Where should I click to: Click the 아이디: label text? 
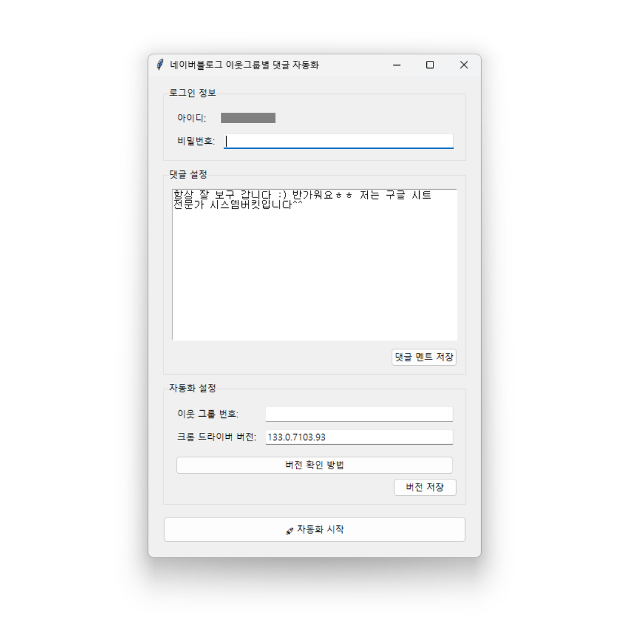[x=192, y=118]
